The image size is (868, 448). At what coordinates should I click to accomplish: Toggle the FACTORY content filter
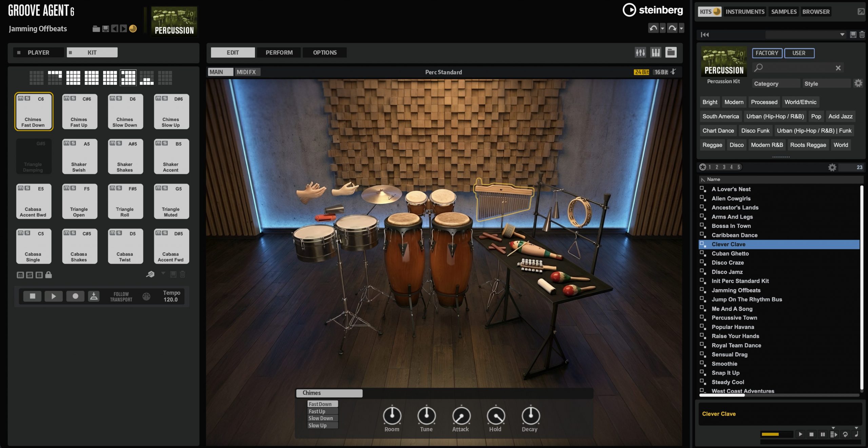(x=767, y=53)
